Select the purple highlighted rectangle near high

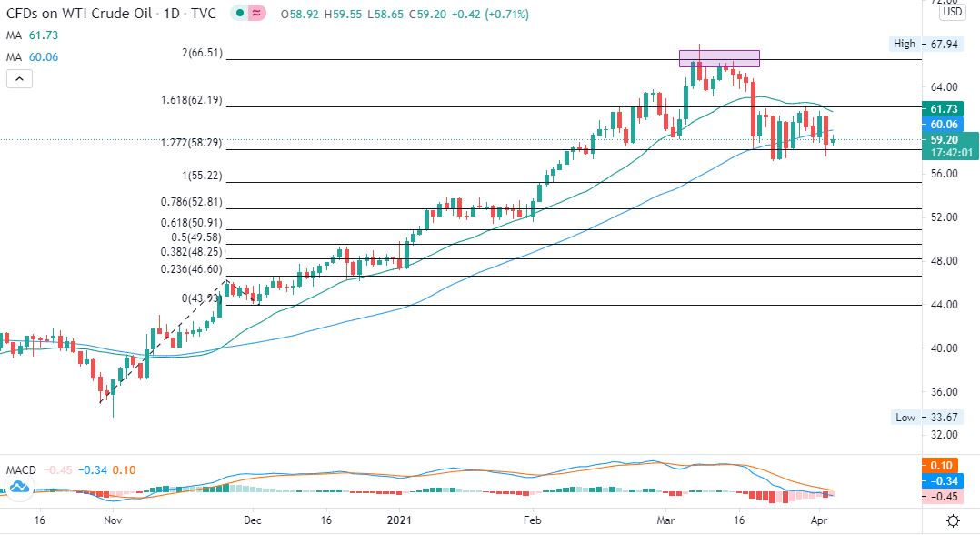(x=719, y=59)
